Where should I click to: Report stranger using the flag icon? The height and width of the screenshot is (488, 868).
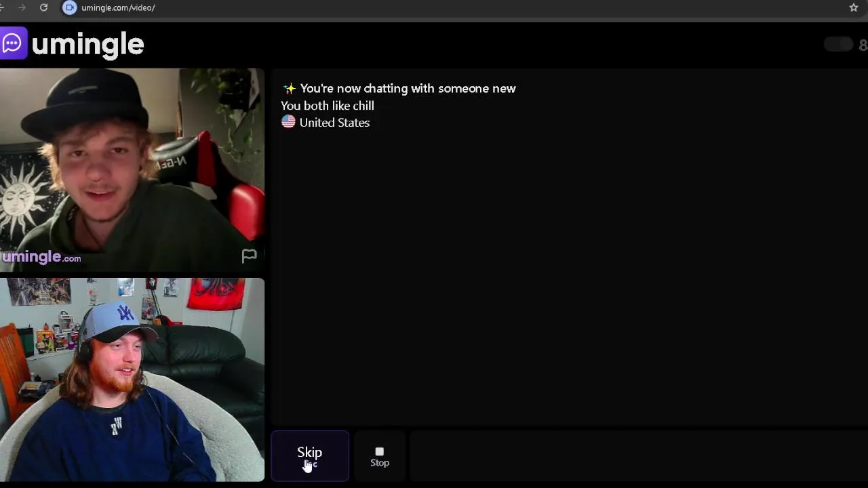click(x=249, y=256)
